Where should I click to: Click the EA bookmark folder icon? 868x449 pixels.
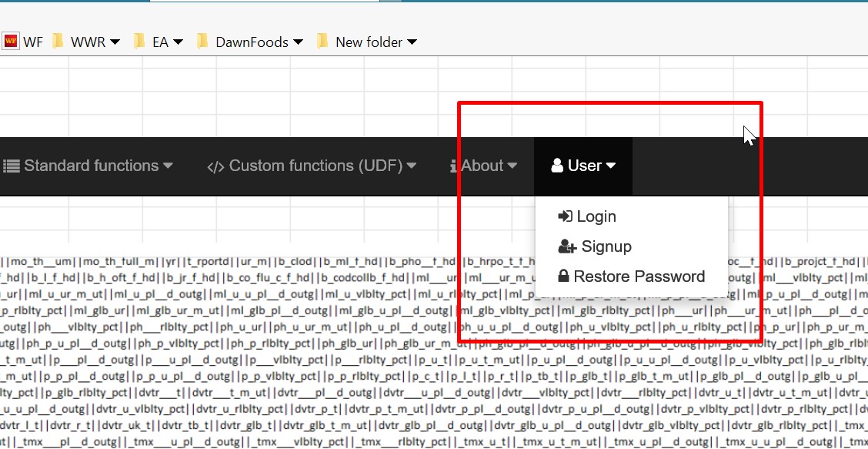pyautogui.click(x=139, y=42)
